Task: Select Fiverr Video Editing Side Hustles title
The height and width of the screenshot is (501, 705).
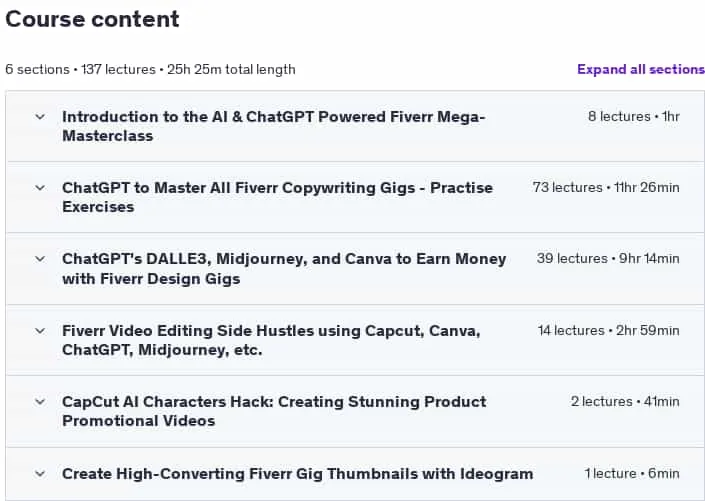Action: tap(271, 340)
